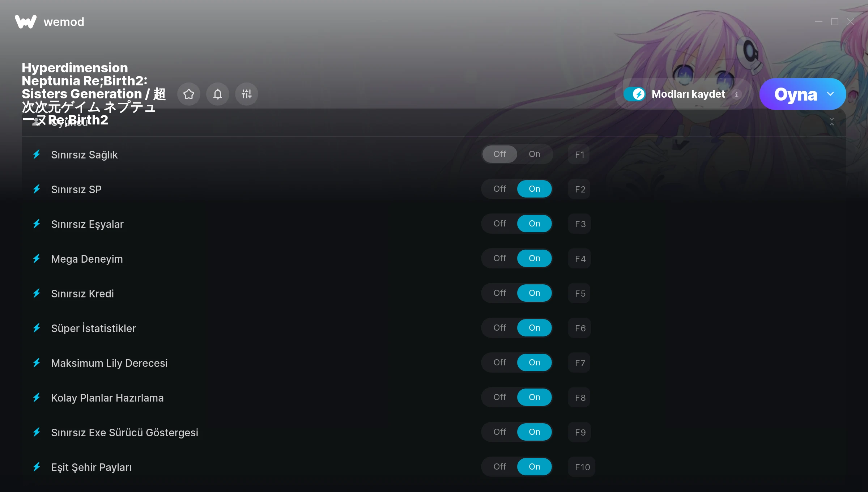The width and height of the screenshot is (868, 492).
Task: Click the WeMod logo icon
Action: pyautogui.click(x=26, y=22)
